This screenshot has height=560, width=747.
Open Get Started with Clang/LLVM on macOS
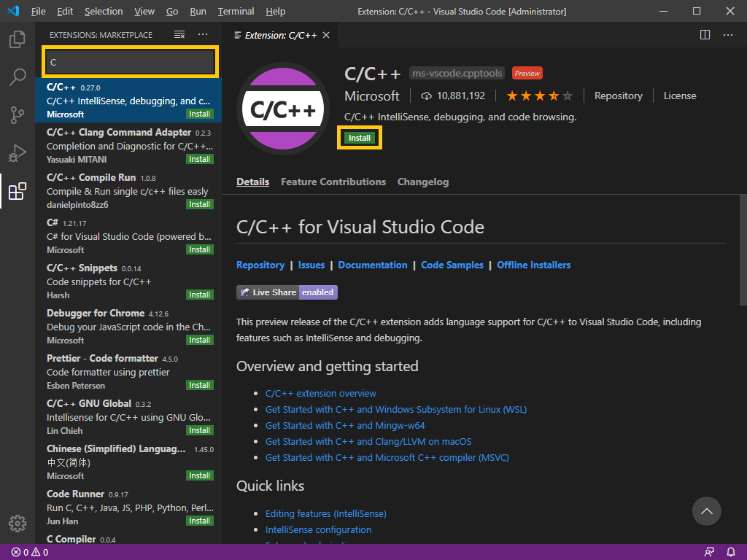(x=368, y=442)
